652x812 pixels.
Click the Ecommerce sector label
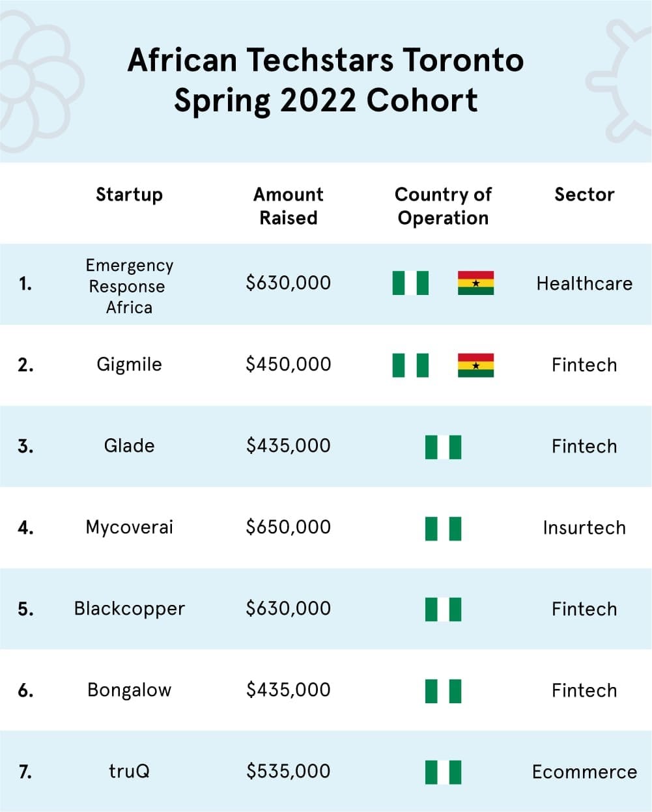pyautogui.click(x=584, y=772)
